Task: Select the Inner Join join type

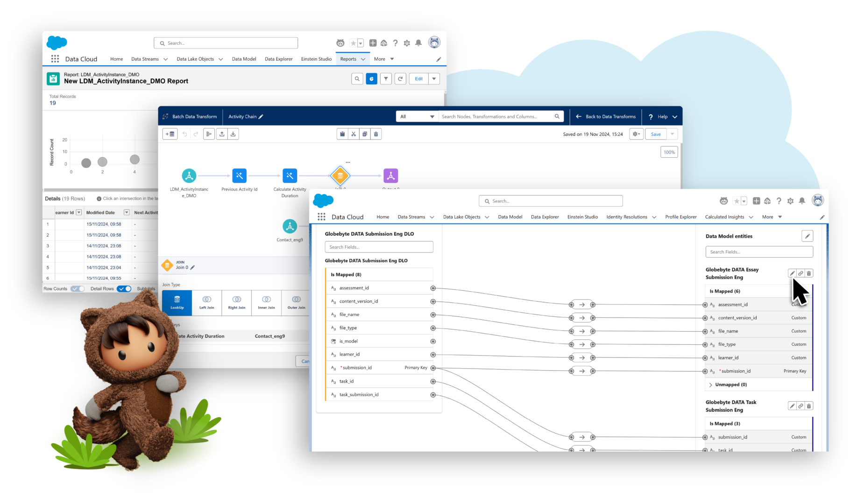Action: point(266,302)
